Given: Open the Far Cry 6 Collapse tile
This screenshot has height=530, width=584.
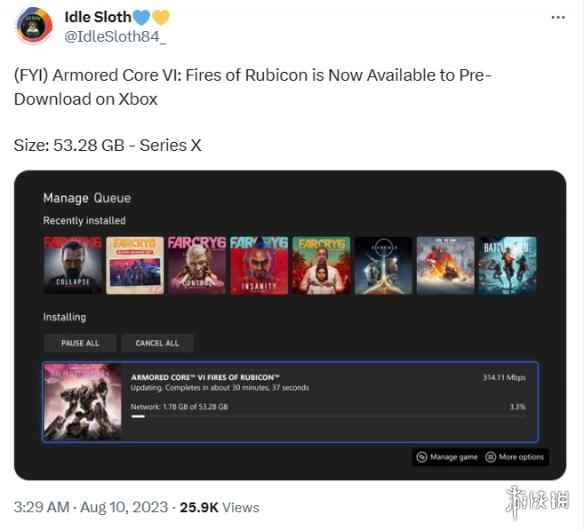Looking at the screenshot, I should coord(73,265).
